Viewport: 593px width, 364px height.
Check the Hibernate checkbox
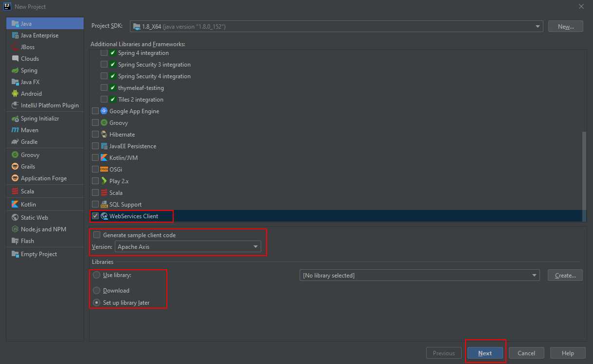[95, 134]
